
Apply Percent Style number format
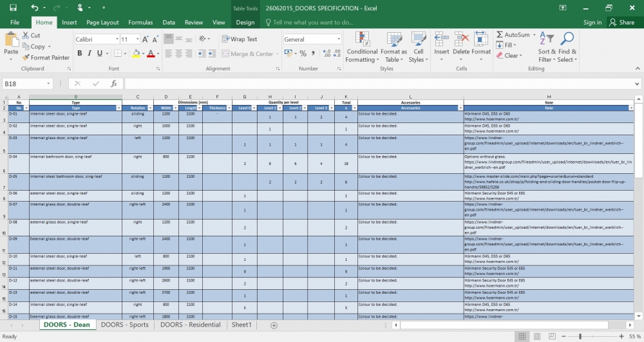click(303, 53)
